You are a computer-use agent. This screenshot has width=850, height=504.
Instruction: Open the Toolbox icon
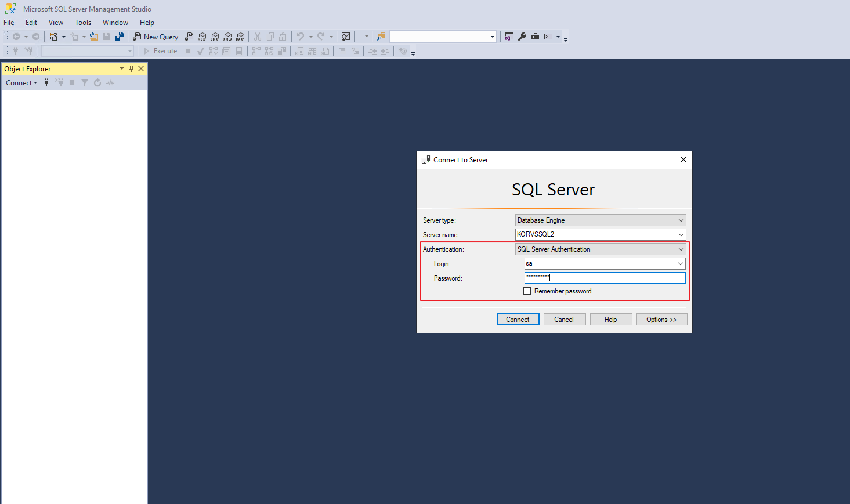(x=535, y=37)
